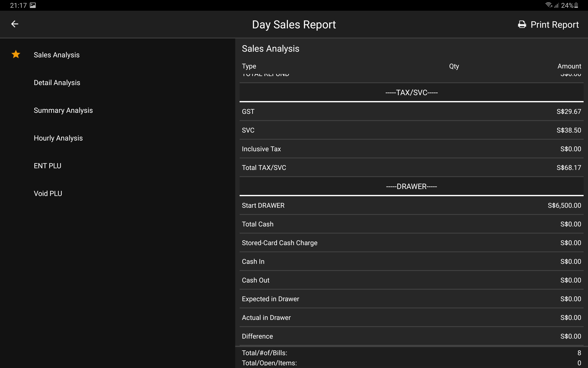Tap the battery indicator icon

pos(576,5)
